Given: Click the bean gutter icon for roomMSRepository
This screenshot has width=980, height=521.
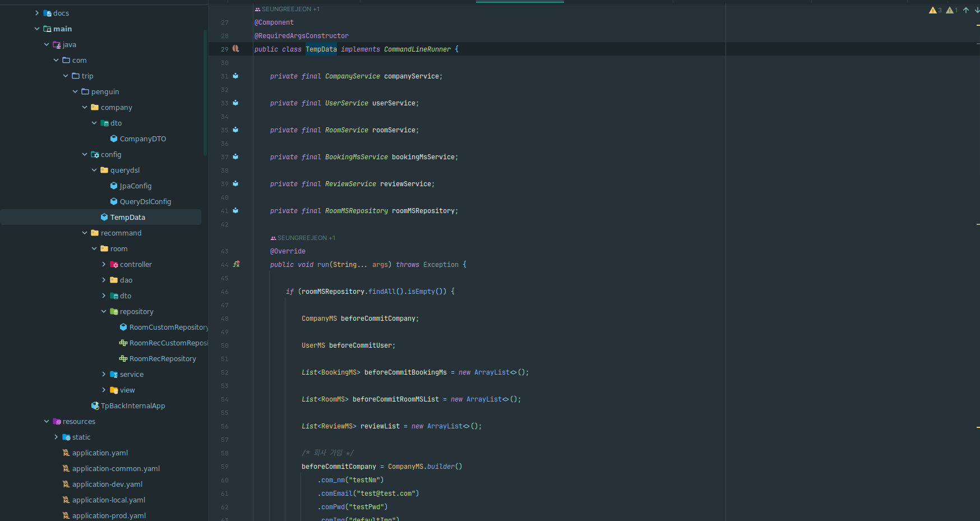Looking at the screenshot, I should (235, 210).
